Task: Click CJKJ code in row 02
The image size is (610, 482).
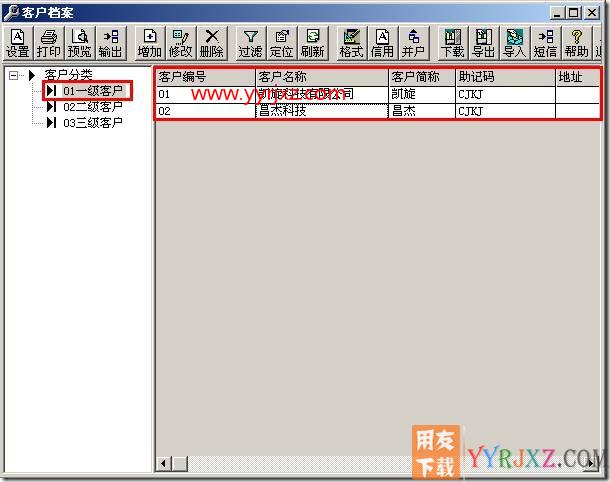Action: [x=505, y=111]
